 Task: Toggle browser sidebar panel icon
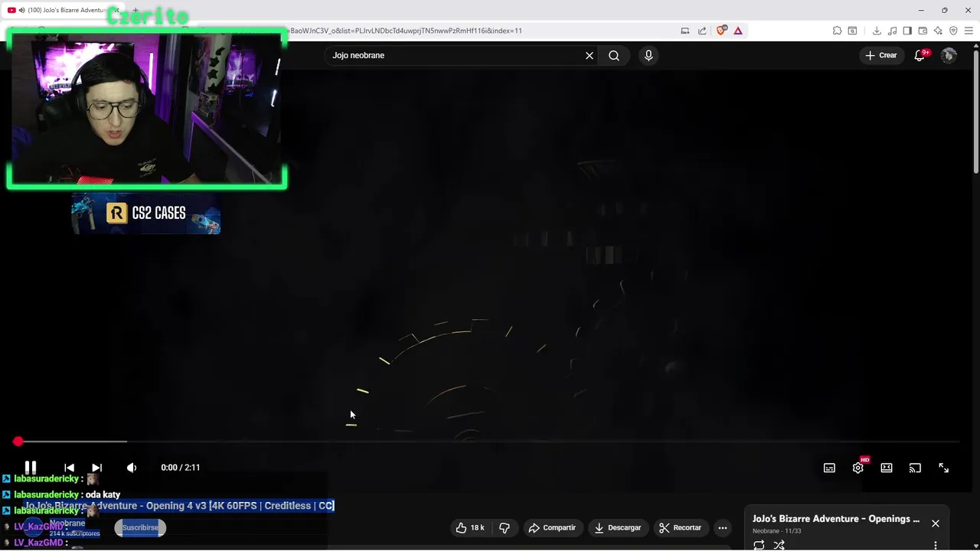907,31
